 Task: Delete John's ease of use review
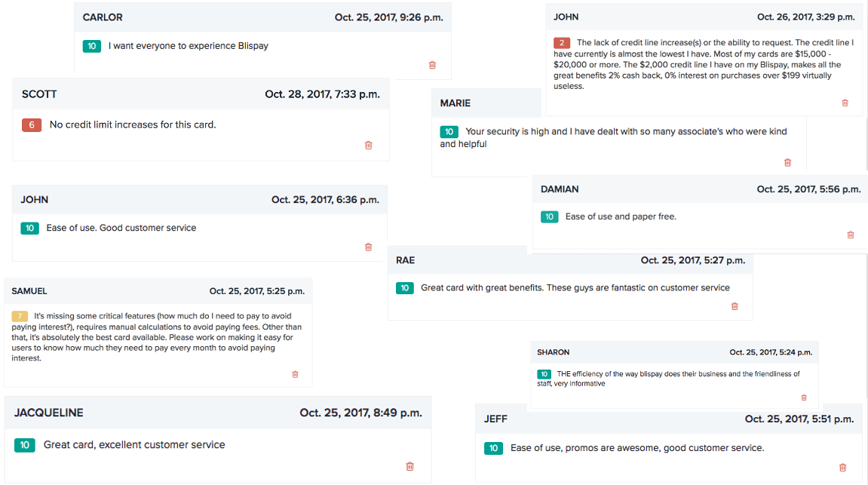pos(368,247)
